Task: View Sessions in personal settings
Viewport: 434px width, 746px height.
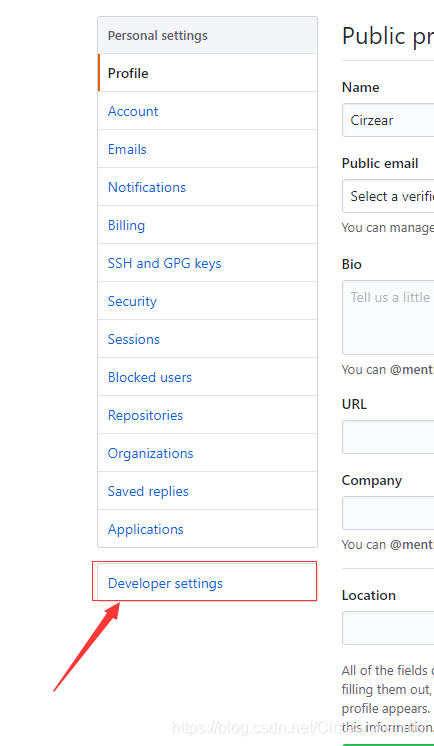Action: [x=207, y=339]
